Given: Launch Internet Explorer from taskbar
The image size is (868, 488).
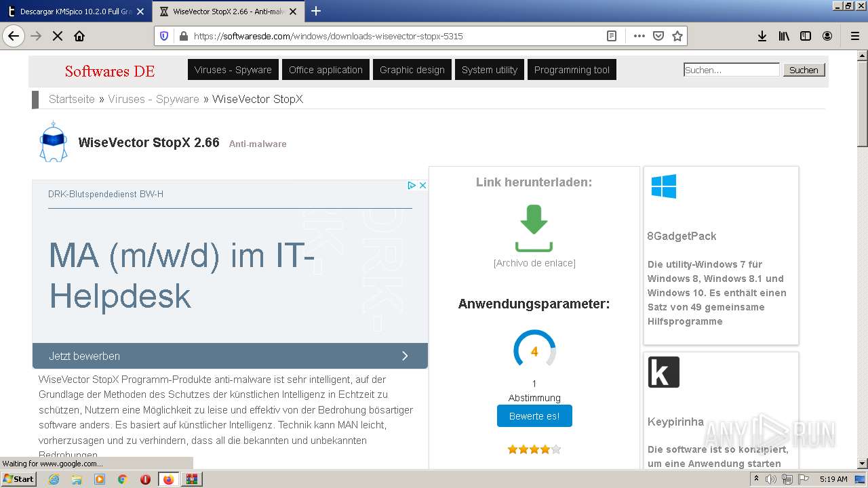Looking at the screenshot, I should pyautogui.click(x=54, y=479).
